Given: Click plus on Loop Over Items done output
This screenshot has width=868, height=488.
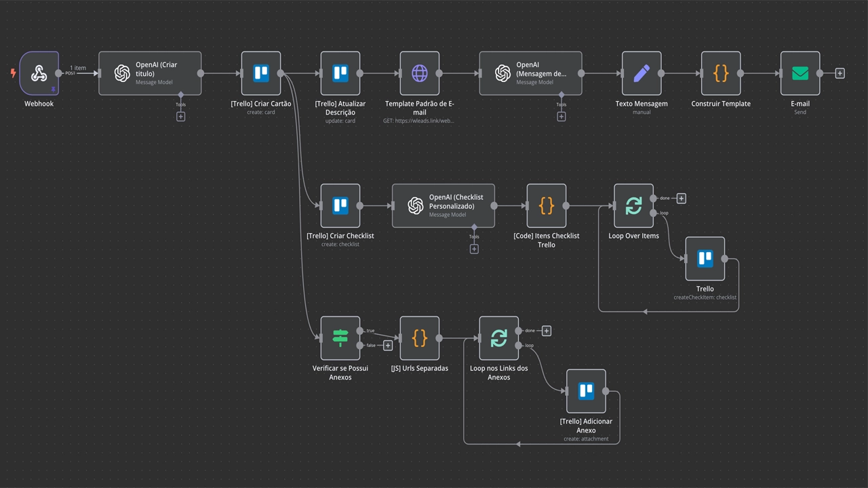Looking at the screenshot, I should click(682, 199).
